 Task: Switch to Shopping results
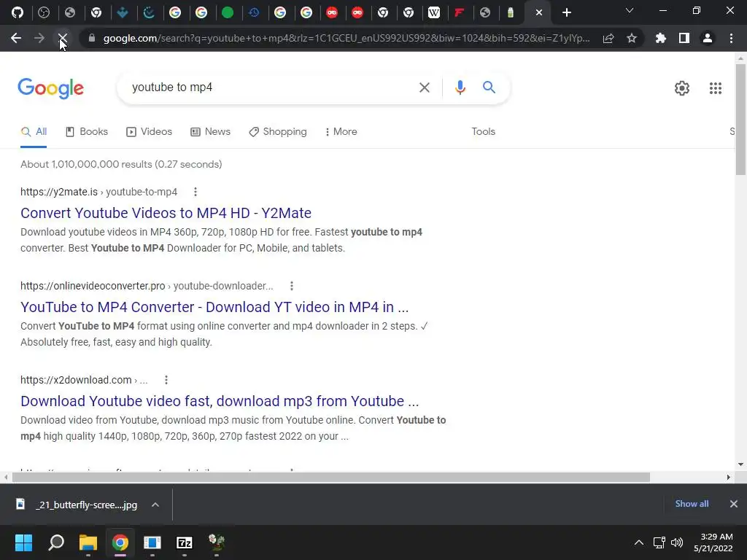tap(278, 132)
